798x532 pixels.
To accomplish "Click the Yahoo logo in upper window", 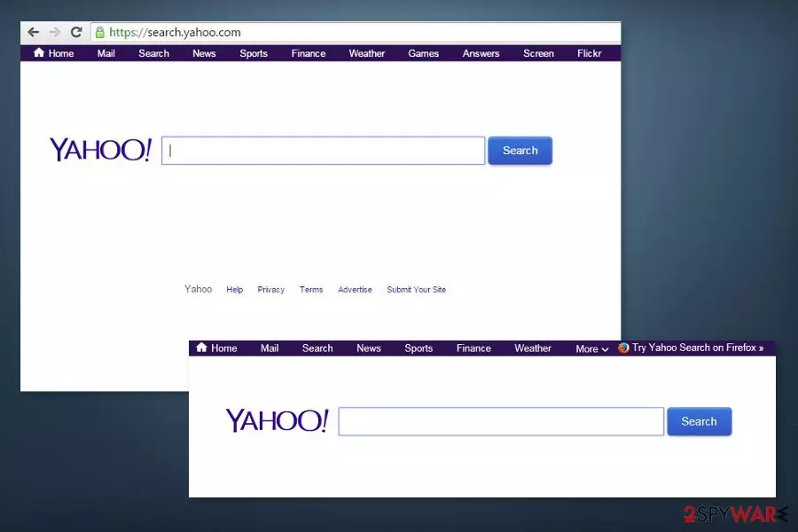I will 101,150.
